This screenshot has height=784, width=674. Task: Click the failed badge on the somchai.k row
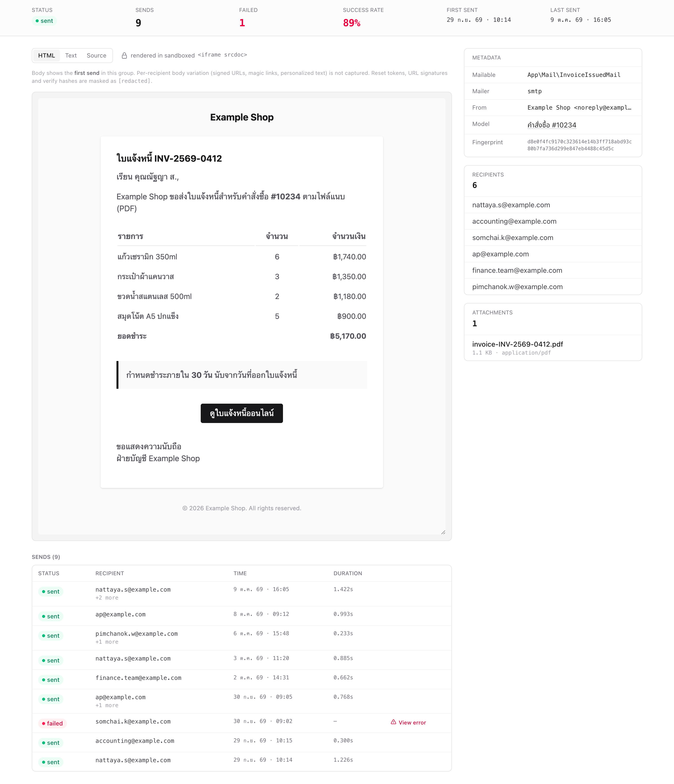[x=52, y=724]
